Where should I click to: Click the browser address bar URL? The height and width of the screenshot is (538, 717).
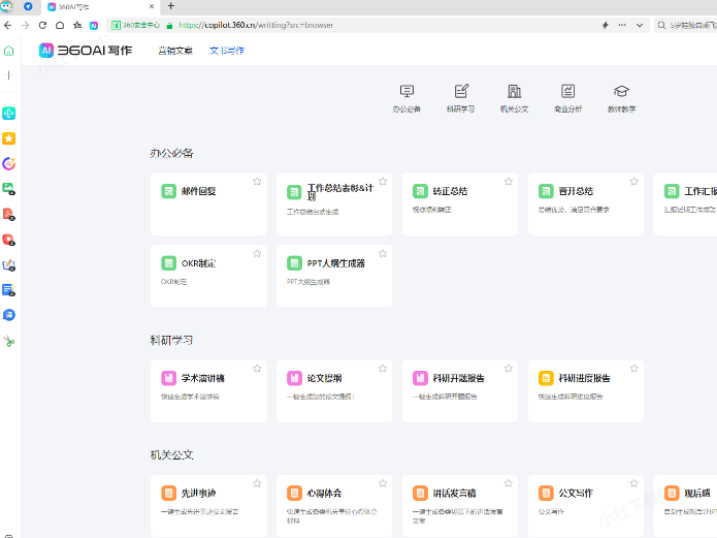[250, 25]
